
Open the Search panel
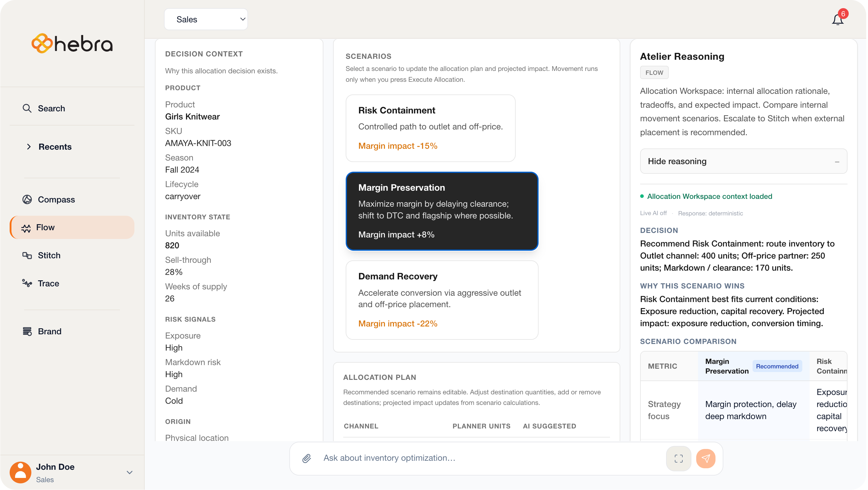pos(51,108)
